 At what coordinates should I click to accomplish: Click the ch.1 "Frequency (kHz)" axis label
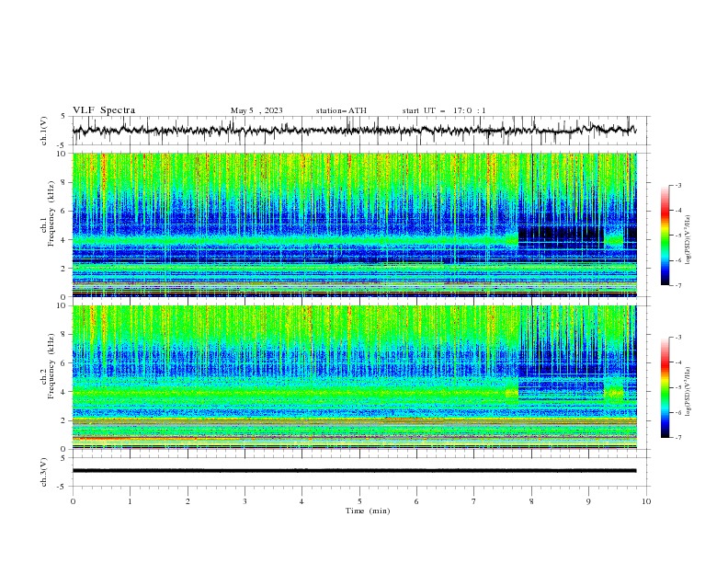51,212
